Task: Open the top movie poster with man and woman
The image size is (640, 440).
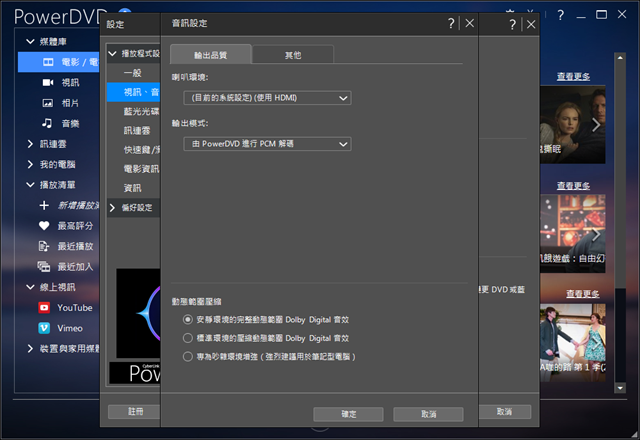Action: (573, 124)
